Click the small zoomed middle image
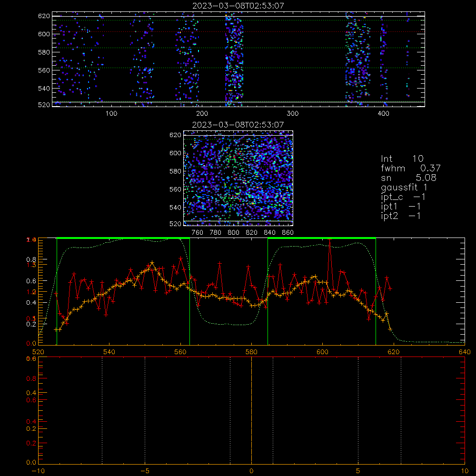 click(x=238, y=178)
